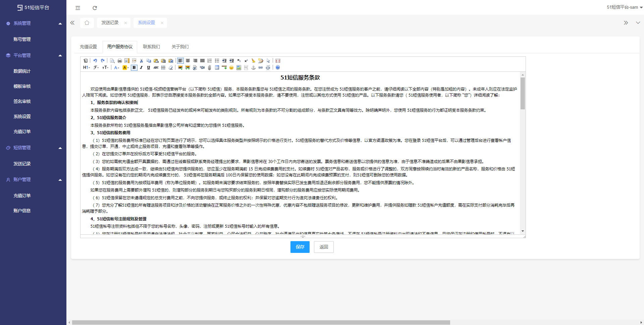Insert an anchor with the anchor icon
This screenshot has height=325, width=644.
point(254,68)
